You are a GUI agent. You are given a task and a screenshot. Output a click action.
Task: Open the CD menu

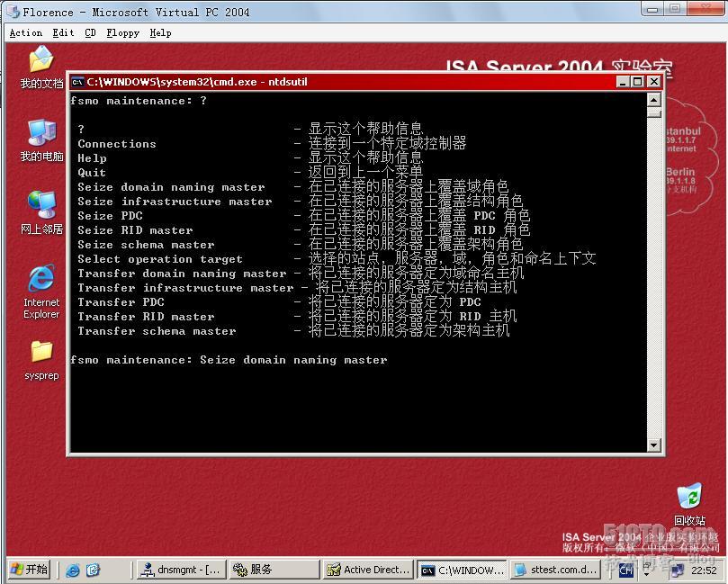(90, 33)
